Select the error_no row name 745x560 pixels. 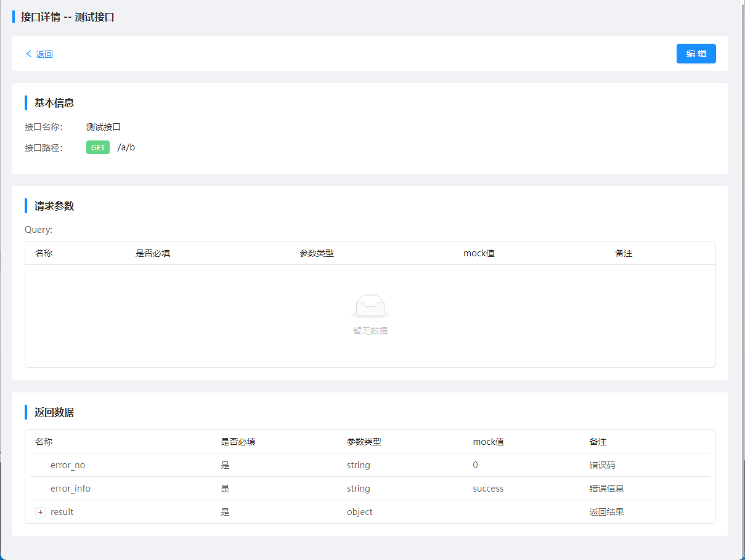point(68,465)
